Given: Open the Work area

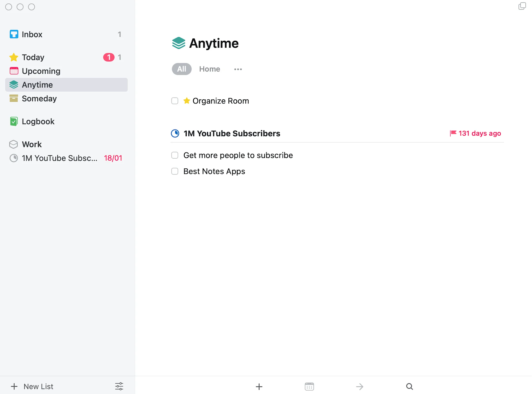Looking at the screenshot, I should tap(32, 144).
